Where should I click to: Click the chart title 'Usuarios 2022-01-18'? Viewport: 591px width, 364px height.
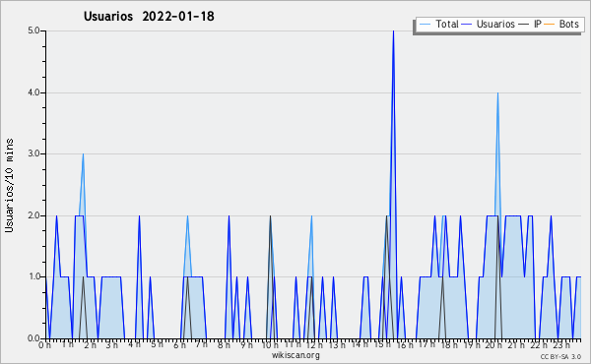click(149, 16)
